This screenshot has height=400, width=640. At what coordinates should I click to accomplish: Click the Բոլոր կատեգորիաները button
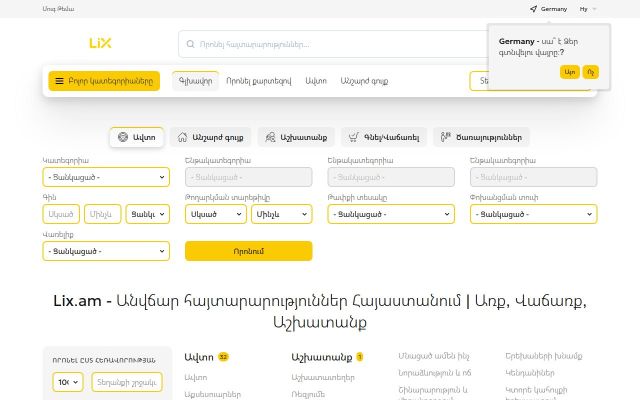tap(104, 81)
